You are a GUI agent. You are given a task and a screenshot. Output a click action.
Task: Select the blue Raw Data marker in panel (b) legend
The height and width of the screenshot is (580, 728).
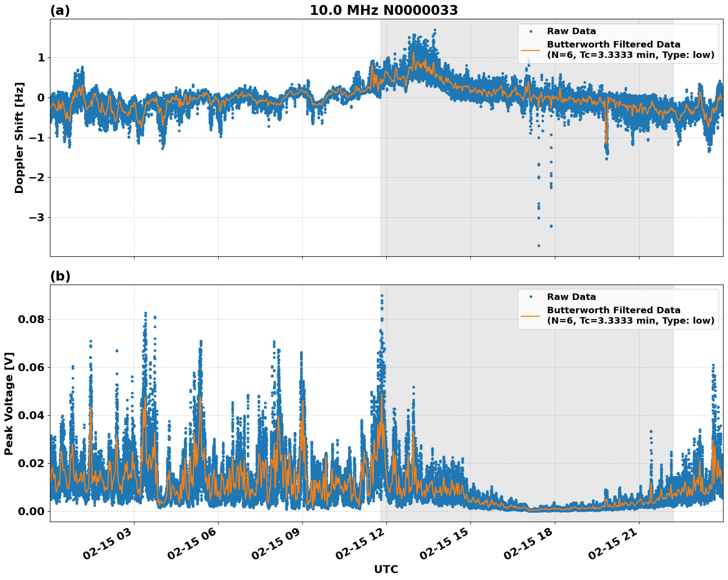[x=532, y=296]
